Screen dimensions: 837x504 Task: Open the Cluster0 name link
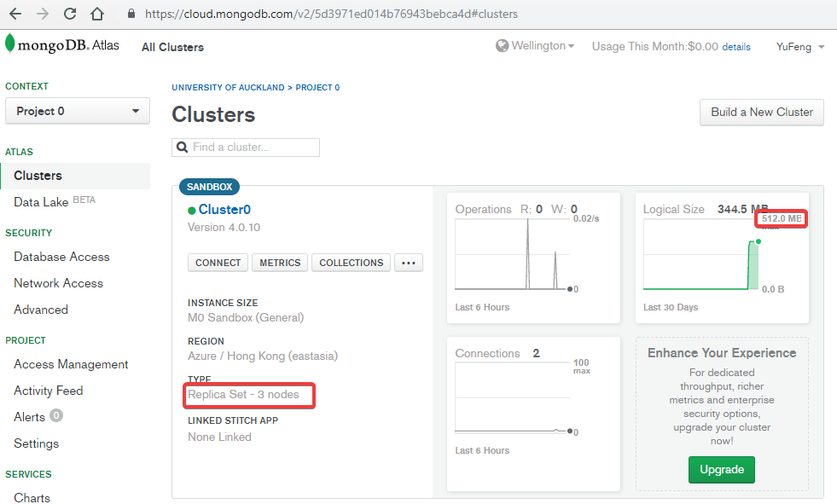point(224,210)
